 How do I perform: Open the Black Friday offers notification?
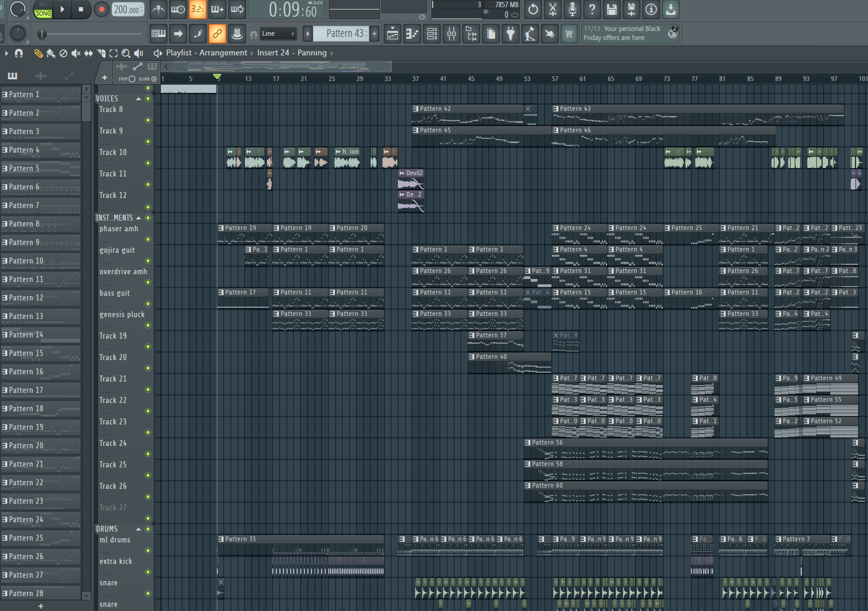tap(622, 33)
